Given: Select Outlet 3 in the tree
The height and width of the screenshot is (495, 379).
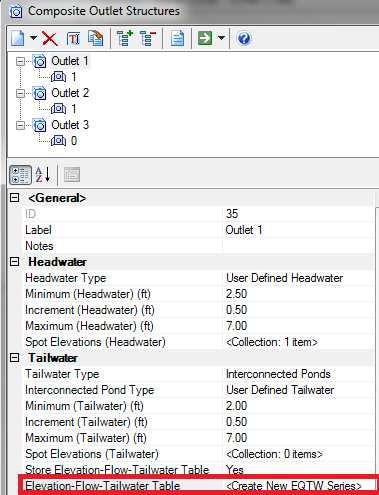Looking at the screenshot, I should pos(70,125).
